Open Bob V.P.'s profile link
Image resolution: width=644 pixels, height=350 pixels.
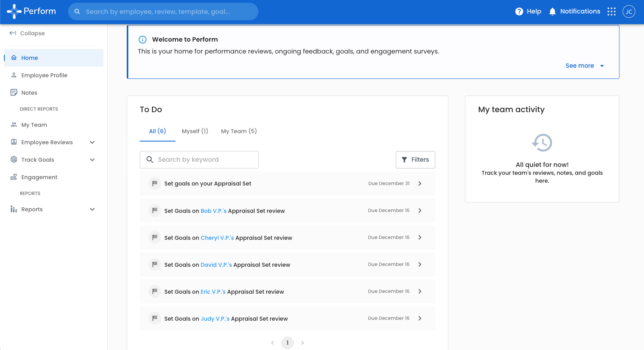tap(213, 211)
